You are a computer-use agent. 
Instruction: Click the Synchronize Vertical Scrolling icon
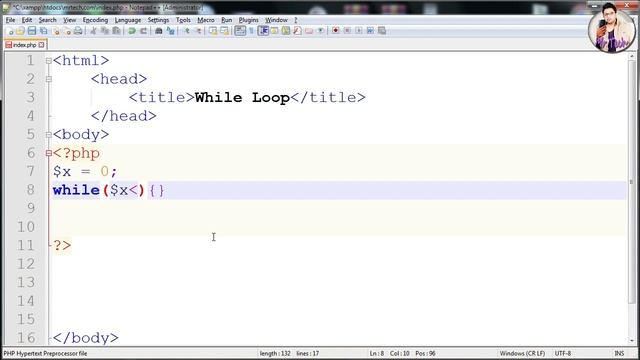tap(213, 31)
